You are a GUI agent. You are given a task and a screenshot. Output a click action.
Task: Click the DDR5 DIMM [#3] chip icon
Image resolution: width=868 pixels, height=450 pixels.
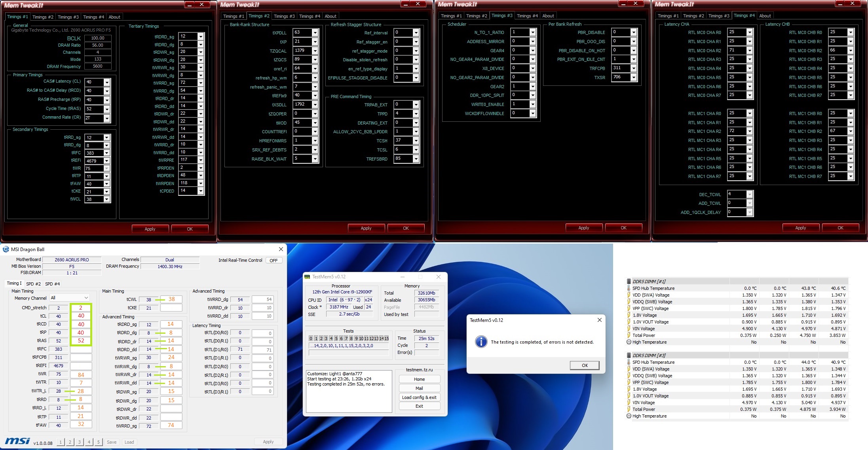tap(629, 355)
